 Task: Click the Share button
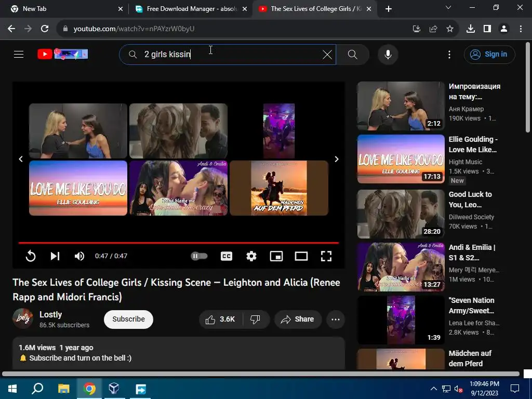point(298,319)
